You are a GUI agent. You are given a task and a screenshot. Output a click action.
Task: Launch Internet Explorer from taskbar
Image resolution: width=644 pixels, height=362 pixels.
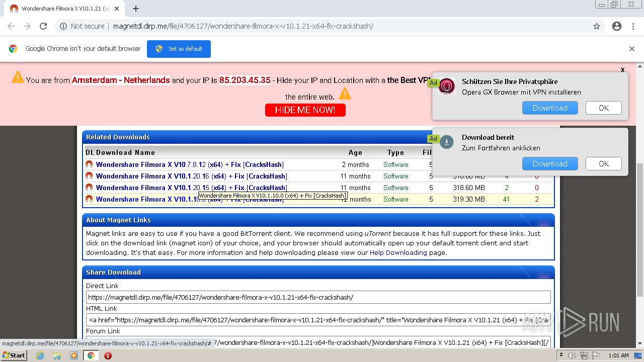(40, 355)
